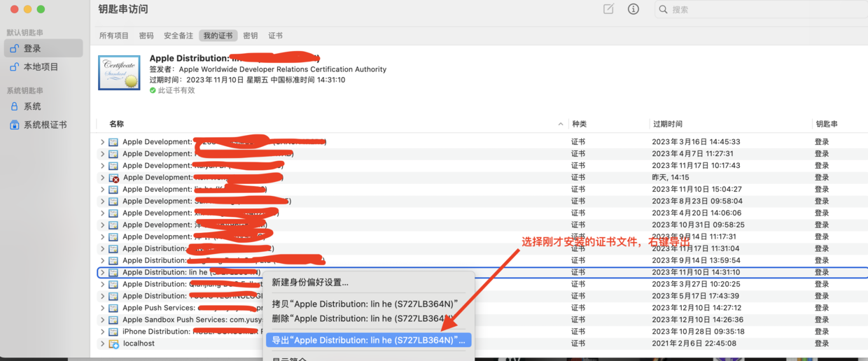Switch to the 安全备注 tab
Image resolution: width=868 pixels, height=361 pixels.
tap(178, 36)
